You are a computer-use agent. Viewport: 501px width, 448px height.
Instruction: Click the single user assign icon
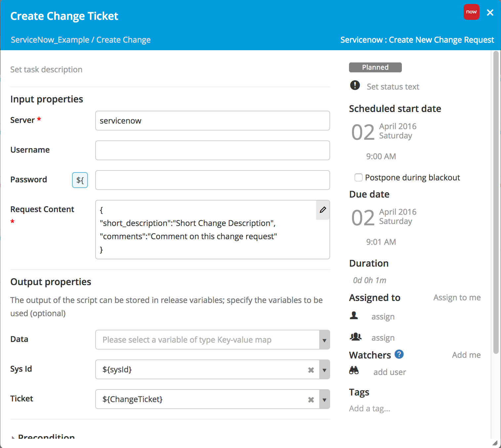(x=354, y=316)
